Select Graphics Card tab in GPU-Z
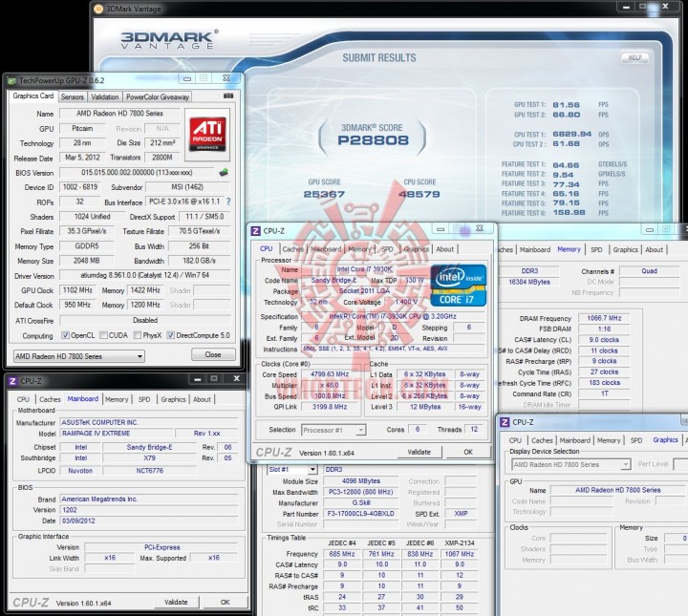688x616 pixels. [x=32, y=96]
